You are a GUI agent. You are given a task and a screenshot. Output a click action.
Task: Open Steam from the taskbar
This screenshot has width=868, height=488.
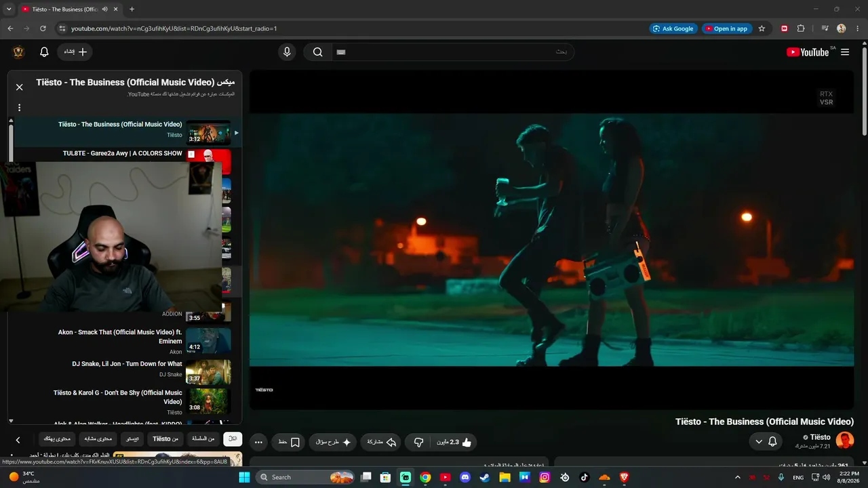tap(485, 477)
